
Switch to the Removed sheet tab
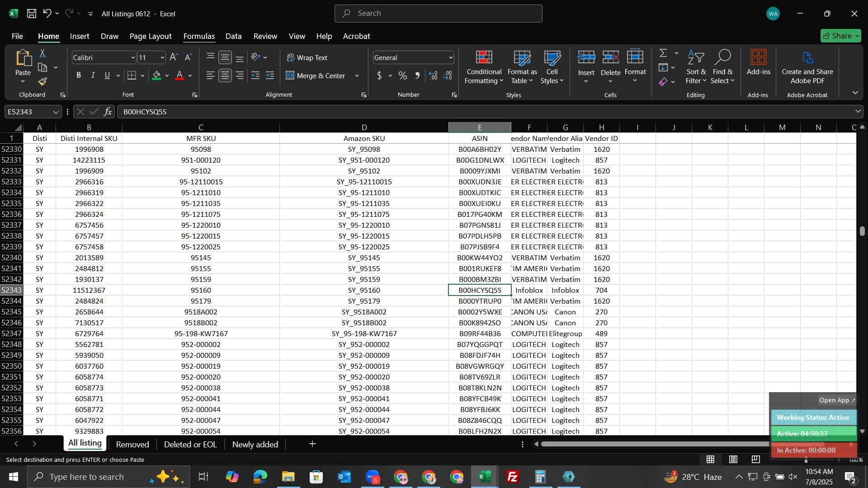pyautogui.click(x=132, y=445)
